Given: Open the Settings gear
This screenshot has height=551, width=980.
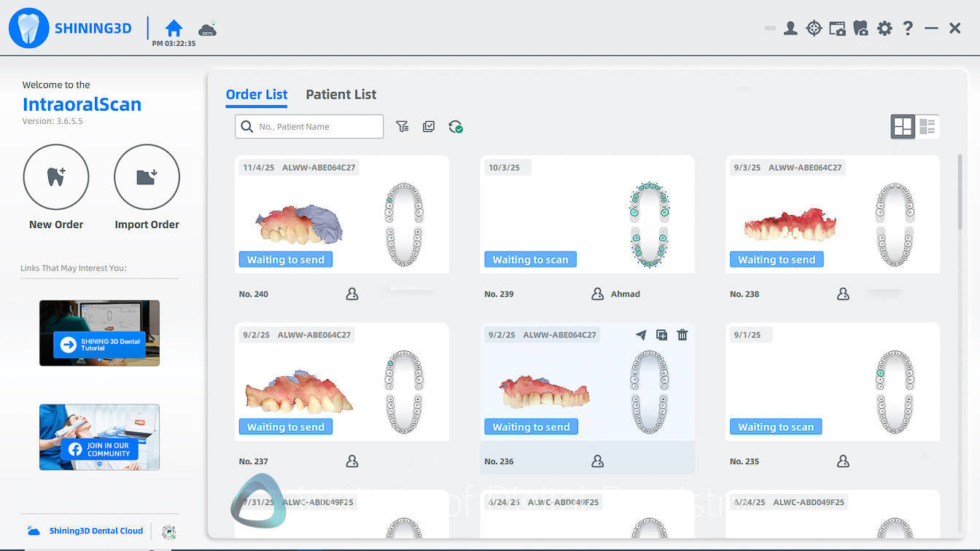Looking at the screenshot, I should tap(884, 28).
